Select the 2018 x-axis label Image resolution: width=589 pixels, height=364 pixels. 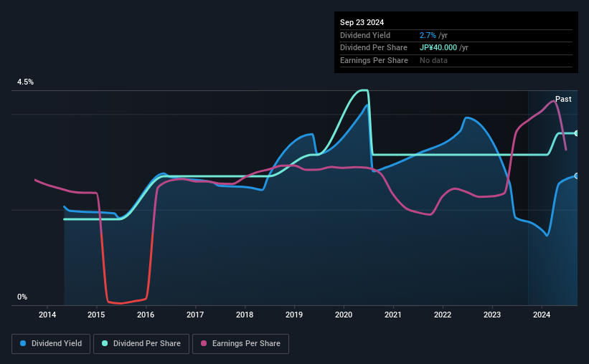(x=245, y=315)
